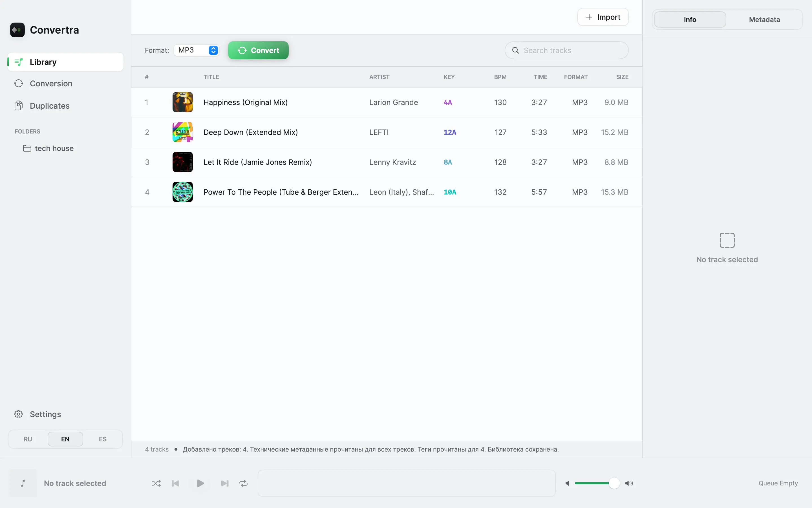Screen dimensions: 812x508
Task: Click the Power To The People album artwork
Action: [182, 192]
